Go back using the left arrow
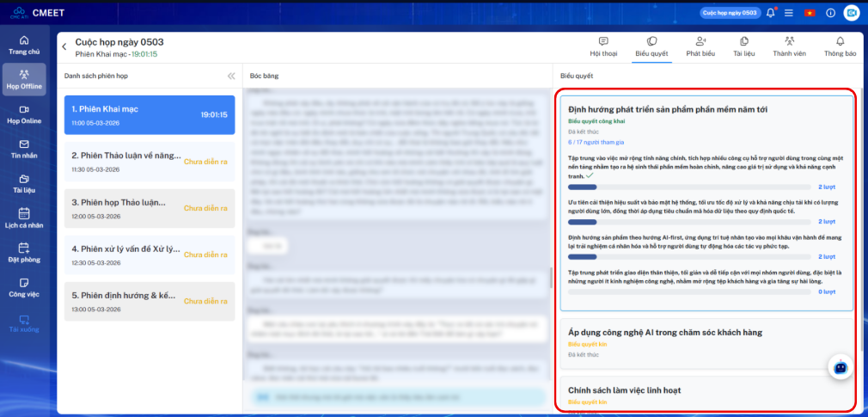This screenshot has width=868, height=417. (x=64, y=47)
